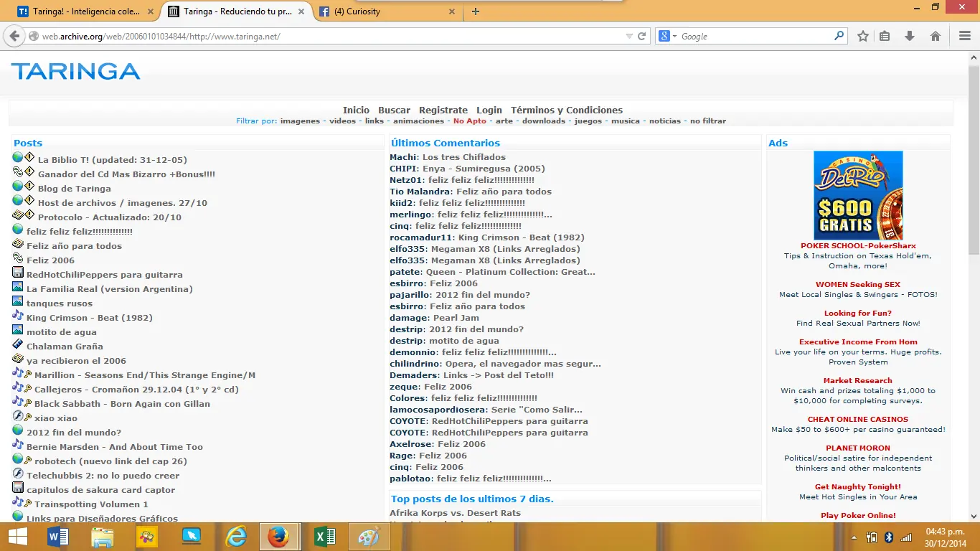The width and height of the screenshot is (980, 551).
Task: Open post Protocolo - Actualizado: 20/10
Action: point(110,217)
